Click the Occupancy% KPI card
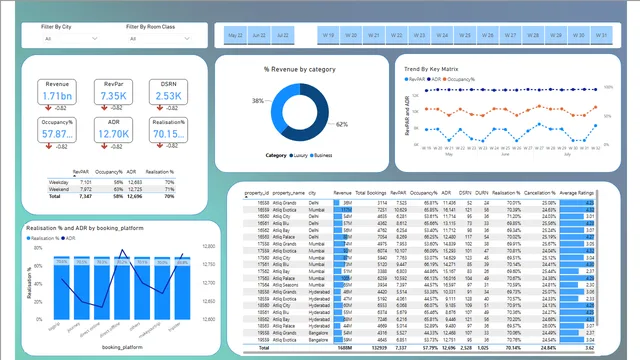 (x=57, y=130)
